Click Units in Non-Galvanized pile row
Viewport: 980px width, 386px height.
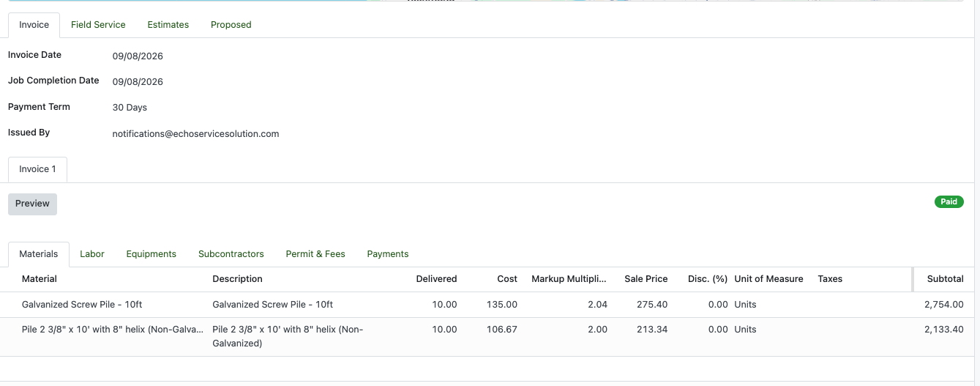tap(745, 330)
